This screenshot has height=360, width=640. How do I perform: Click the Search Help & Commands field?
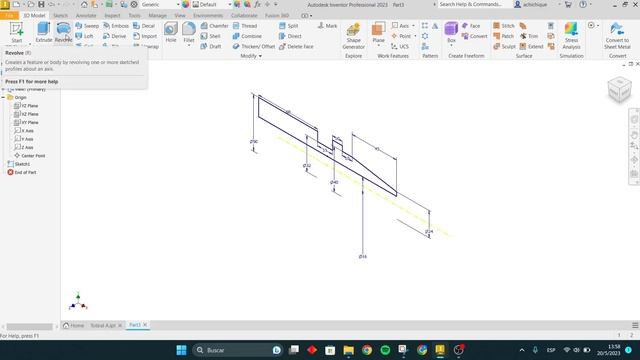474,4
